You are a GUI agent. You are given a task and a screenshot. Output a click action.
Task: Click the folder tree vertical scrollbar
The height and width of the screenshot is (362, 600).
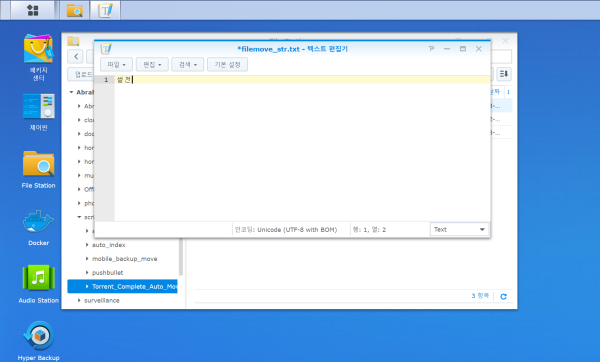click(181, 256)
